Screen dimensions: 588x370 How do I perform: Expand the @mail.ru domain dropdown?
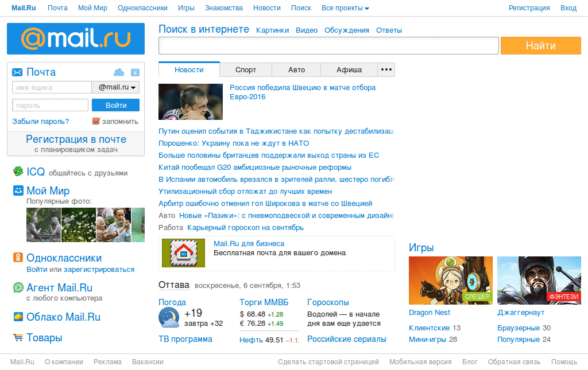click(116, 87)
